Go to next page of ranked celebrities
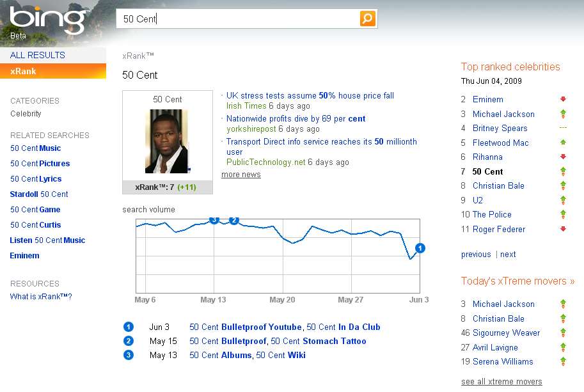This screenshot has height=392, width=584. point(508,255)
